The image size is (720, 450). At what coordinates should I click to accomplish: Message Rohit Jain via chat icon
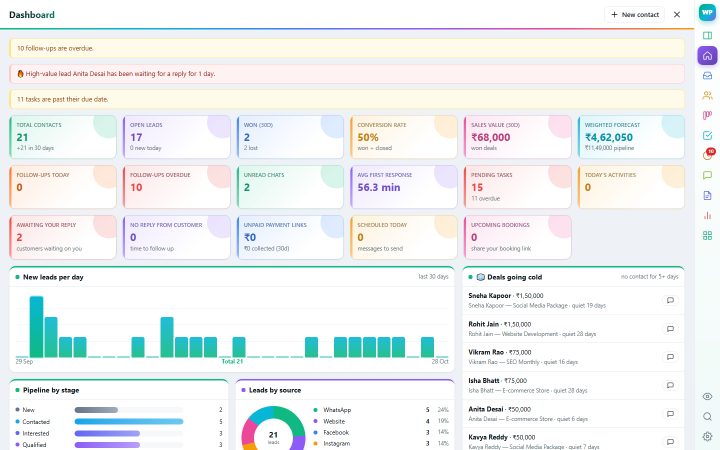(670, 329)
